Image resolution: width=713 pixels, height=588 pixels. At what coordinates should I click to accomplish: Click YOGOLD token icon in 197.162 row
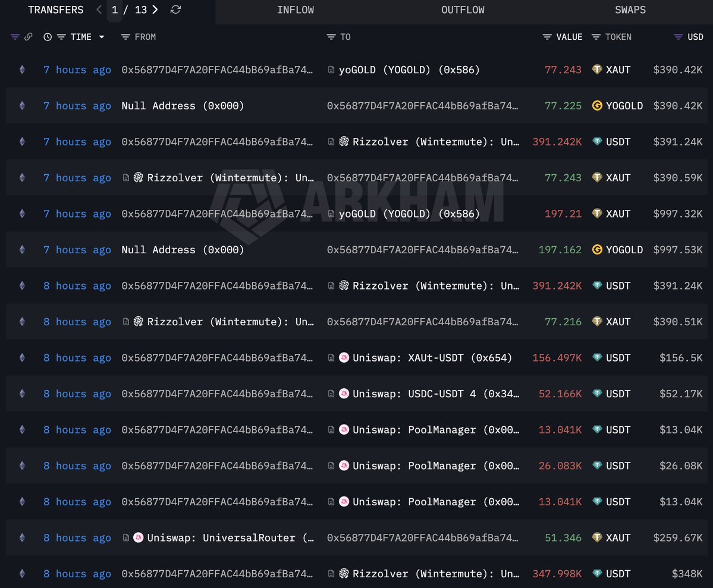click(597, 250)
